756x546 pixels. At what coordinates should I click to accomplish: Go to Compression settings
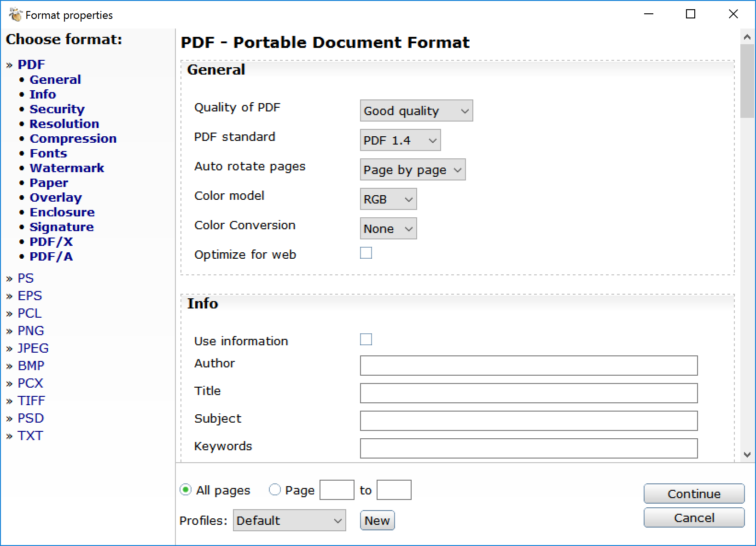[x=73, y=139]
